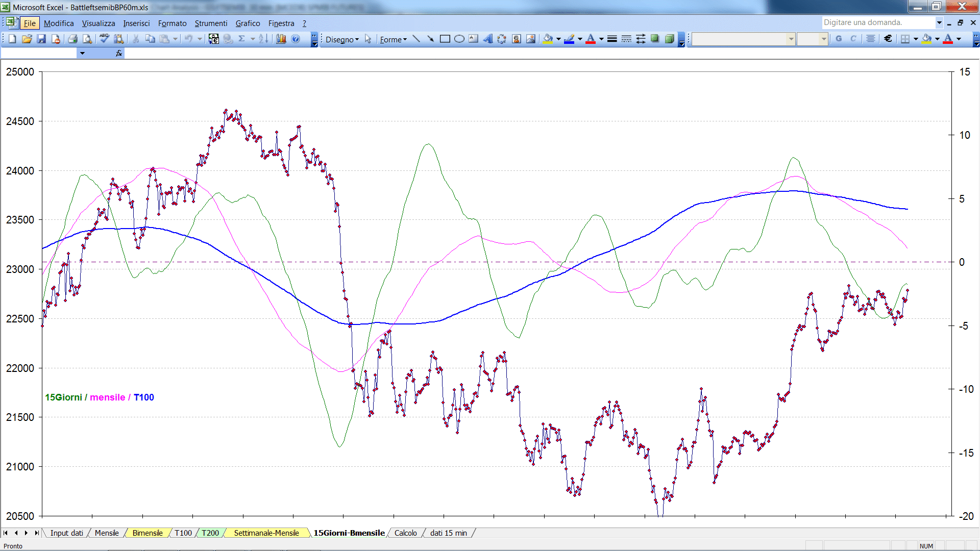Open Print Preview
Screen dimensions: 980x551
pyautogui.click(x=87, y=39)
